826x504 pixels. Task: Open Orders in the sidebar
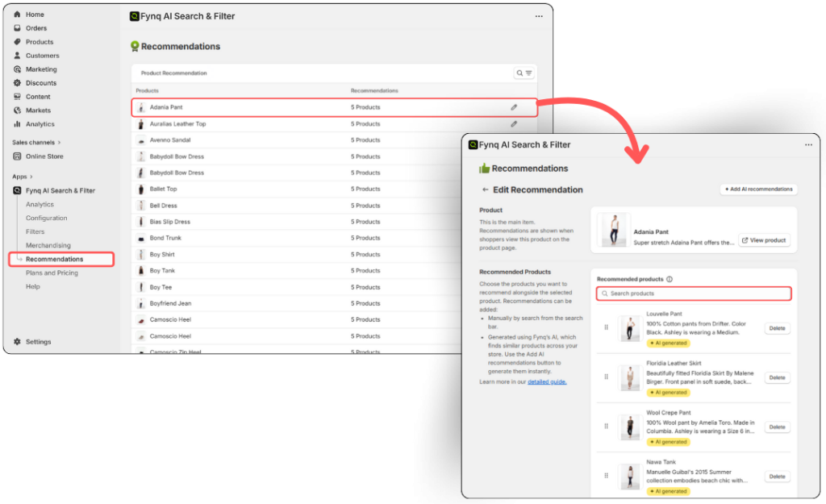(35, 28)
